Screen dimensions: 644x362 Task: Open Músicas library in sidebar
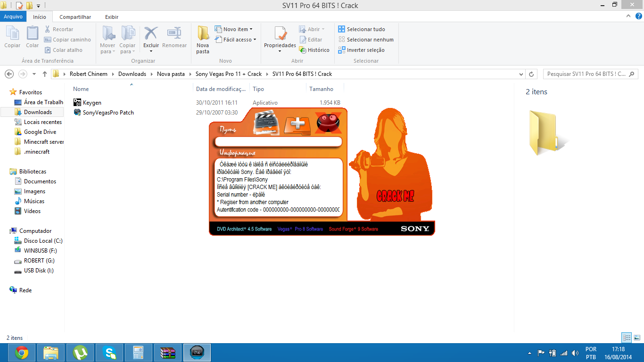tap(29, 201)
